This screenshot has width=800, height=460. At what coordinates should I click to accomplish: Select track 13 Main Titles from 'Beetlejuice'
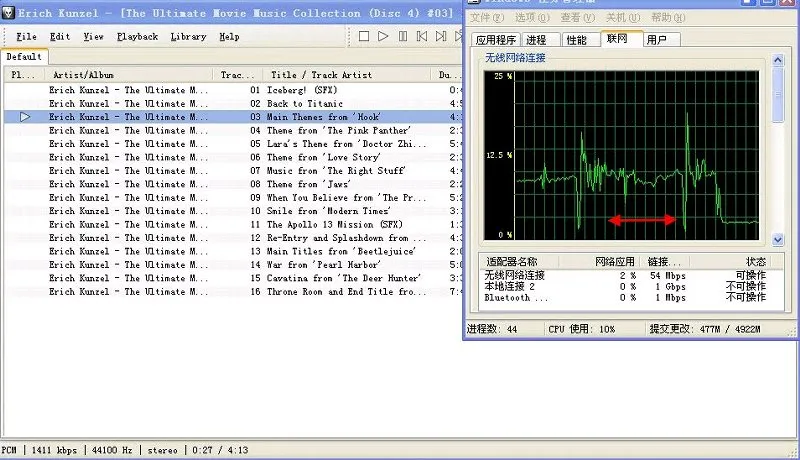click(x=234, y=251)
